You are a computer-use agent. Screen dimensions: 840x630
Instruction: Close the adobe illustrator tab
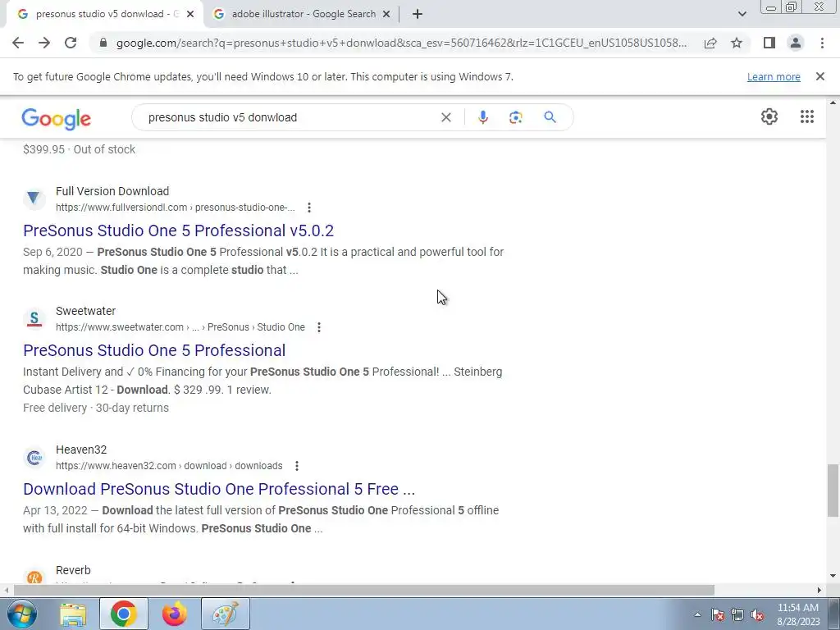(386, 15)
